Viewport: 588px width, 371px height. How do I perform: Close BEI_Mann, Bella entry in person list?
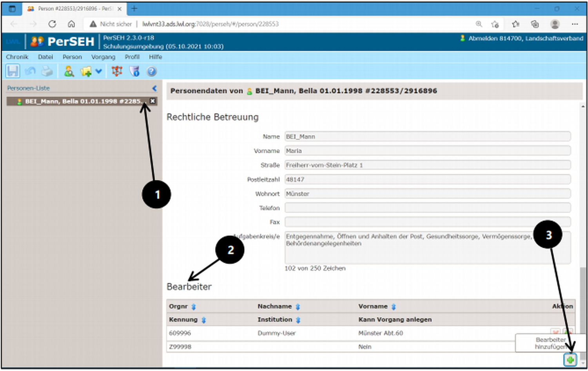coord(152,101)
